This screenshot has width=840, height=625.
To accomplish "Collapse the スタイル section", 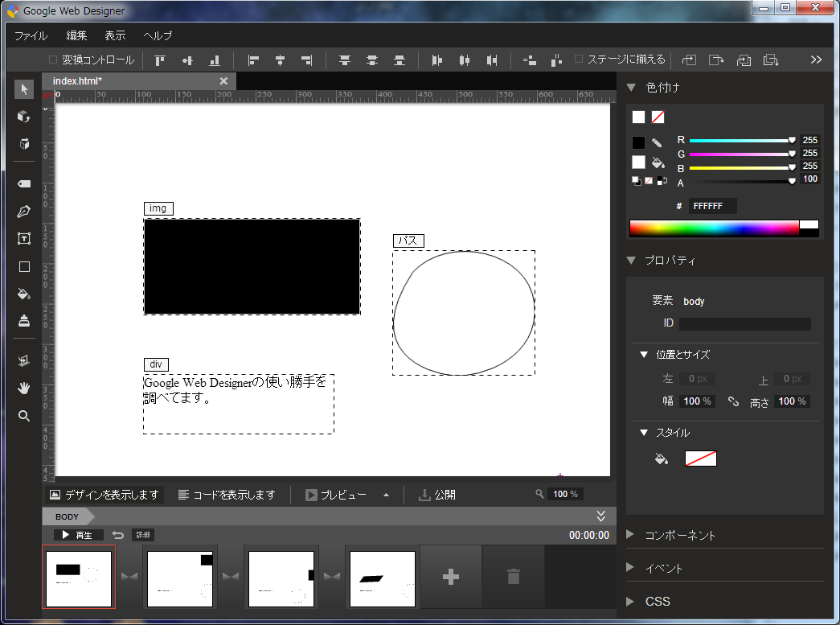I will (x=644, y=433).
